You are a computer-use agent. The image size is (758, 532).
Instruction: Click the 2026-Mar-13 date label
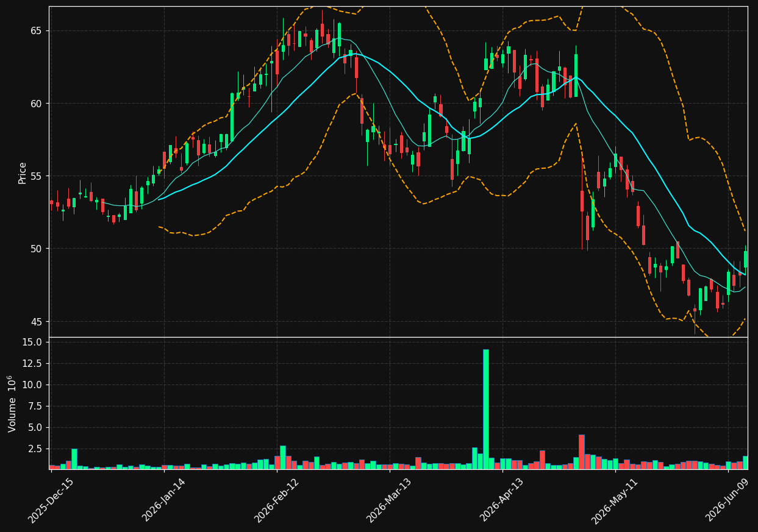[x=389, y=500]
